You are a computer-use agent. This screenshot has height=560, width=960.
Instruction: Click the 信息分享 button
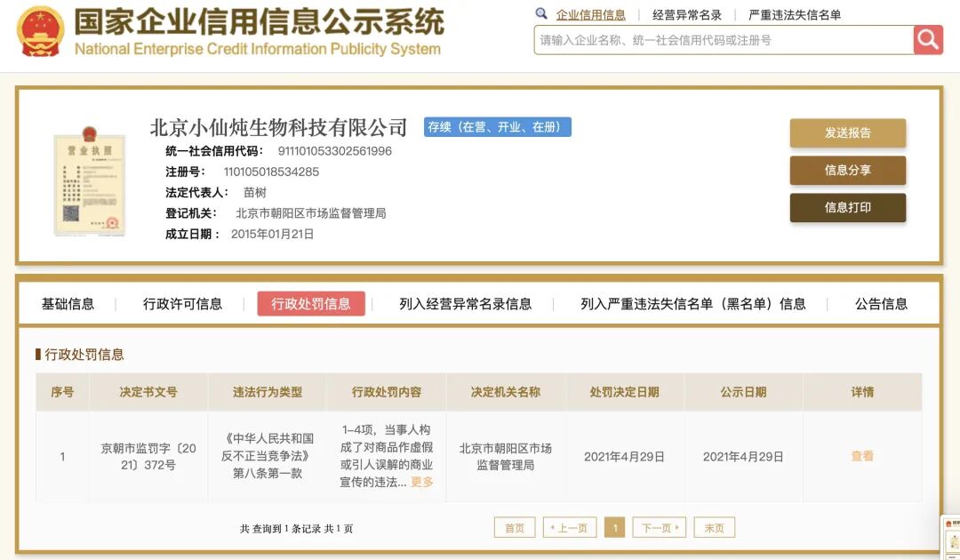(x=847, y=170)
